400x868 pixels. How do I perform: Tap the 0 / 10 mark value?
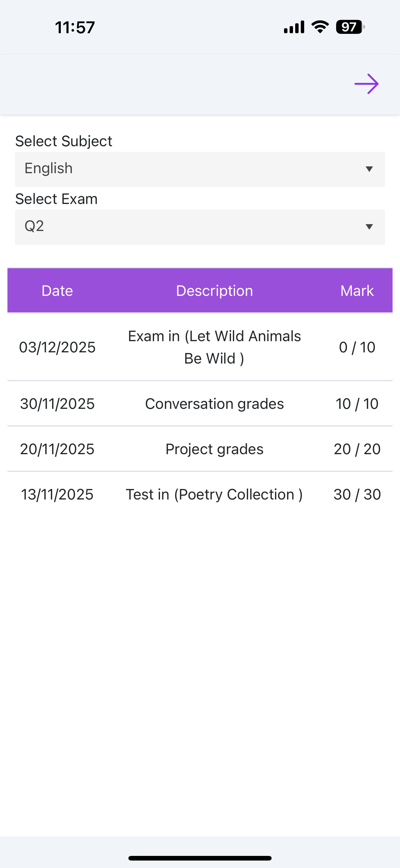(357, 347)
